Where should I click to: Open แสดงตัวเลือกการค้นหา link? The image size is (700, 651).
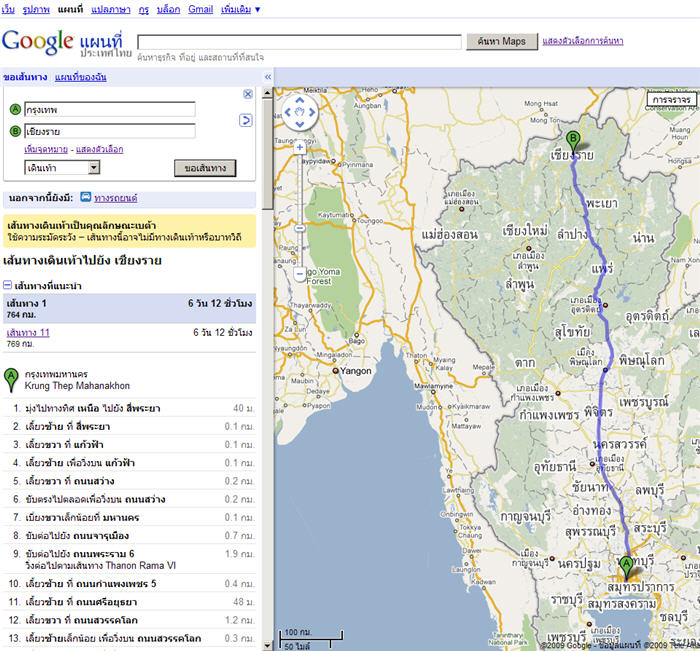(x=583, y=41)
